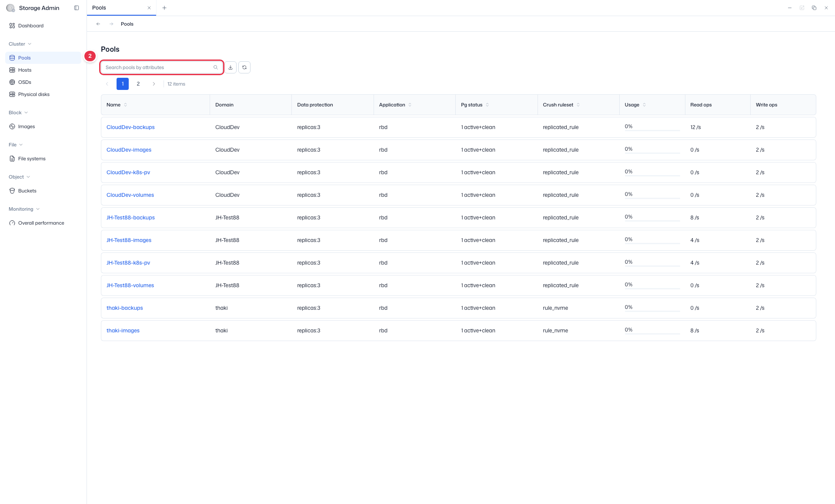Click the download/export pools icon
This screenshot has width=835, height=504.
pyautogui.click(x=230, y=67)
